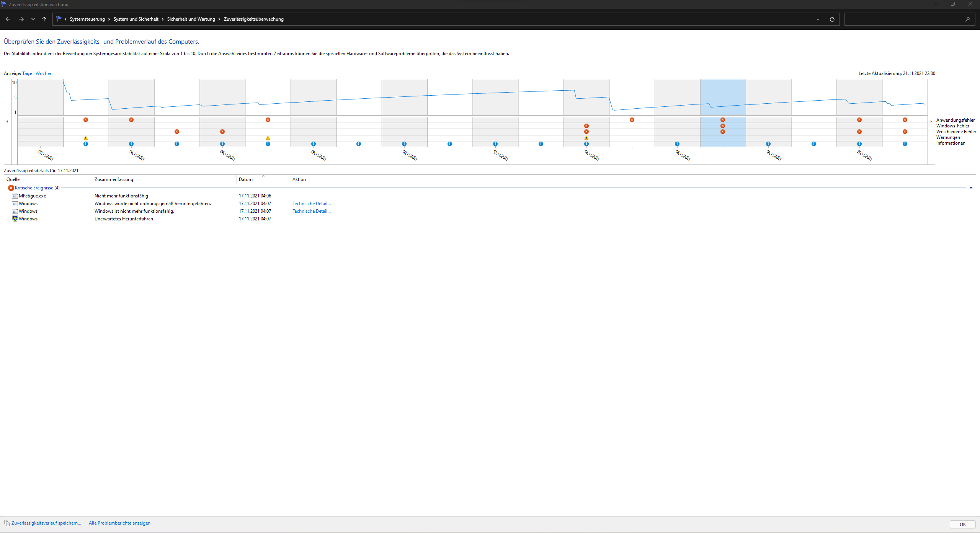This screenshot has width=980, height=533.
Task: Open the recent locations dropdown chevron
Action: 33,19
